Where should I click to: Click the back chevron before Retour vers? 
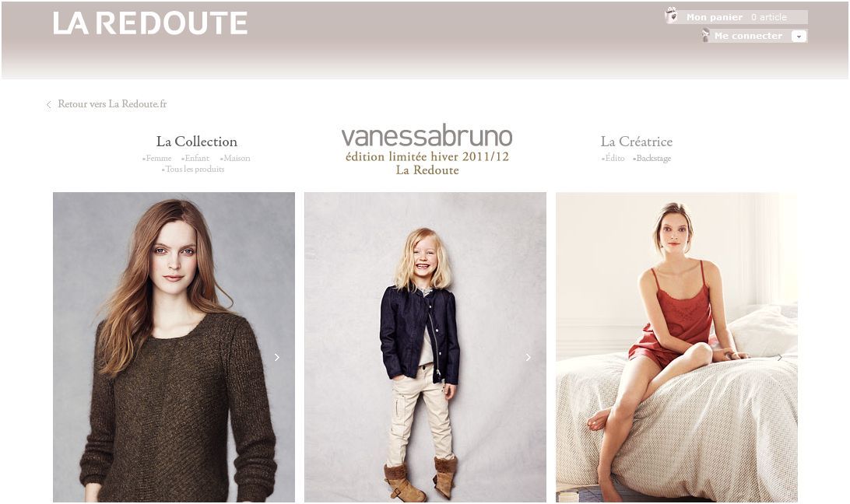(x=49, y=104)
